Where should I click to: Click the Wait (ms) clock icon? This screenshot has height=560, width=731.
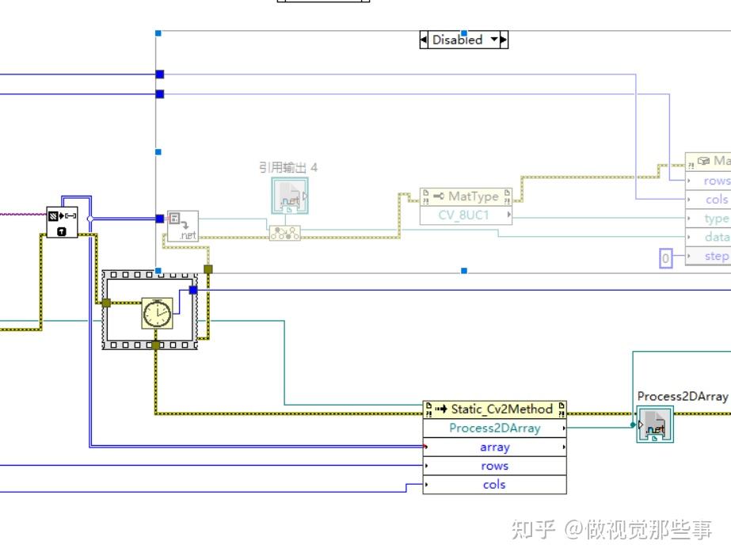click(156, 313)
